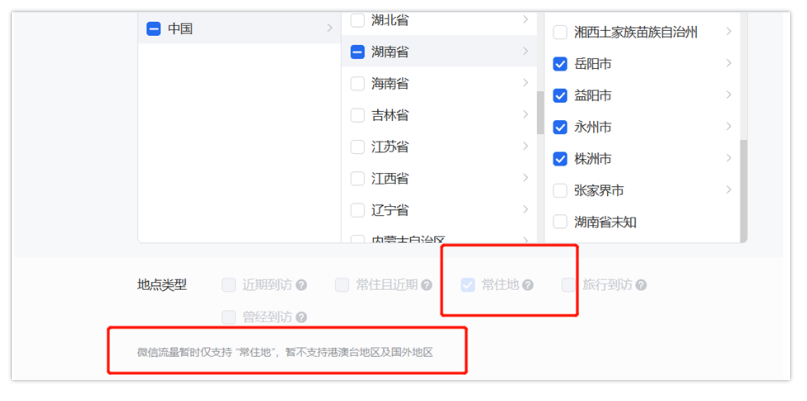Toggle the 湖南省 checkbox
807x401 pixels.
[x=358, y=52]
